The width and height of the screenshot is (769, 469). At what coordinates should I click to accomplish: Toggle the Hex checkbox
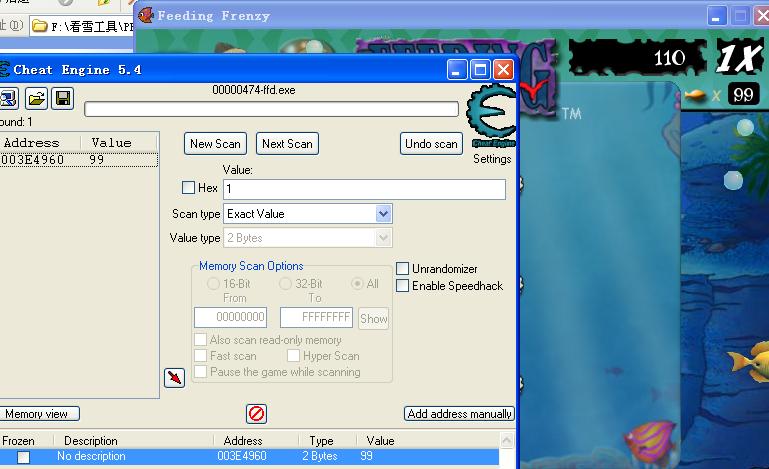point(188,187)
